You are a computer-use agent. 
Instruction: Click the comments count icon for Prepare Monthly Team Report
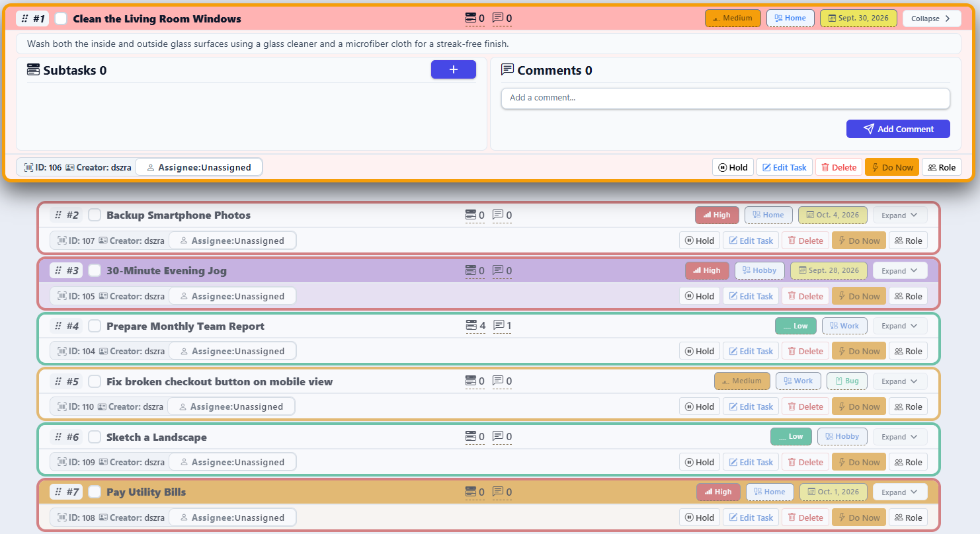coord(499,325)
